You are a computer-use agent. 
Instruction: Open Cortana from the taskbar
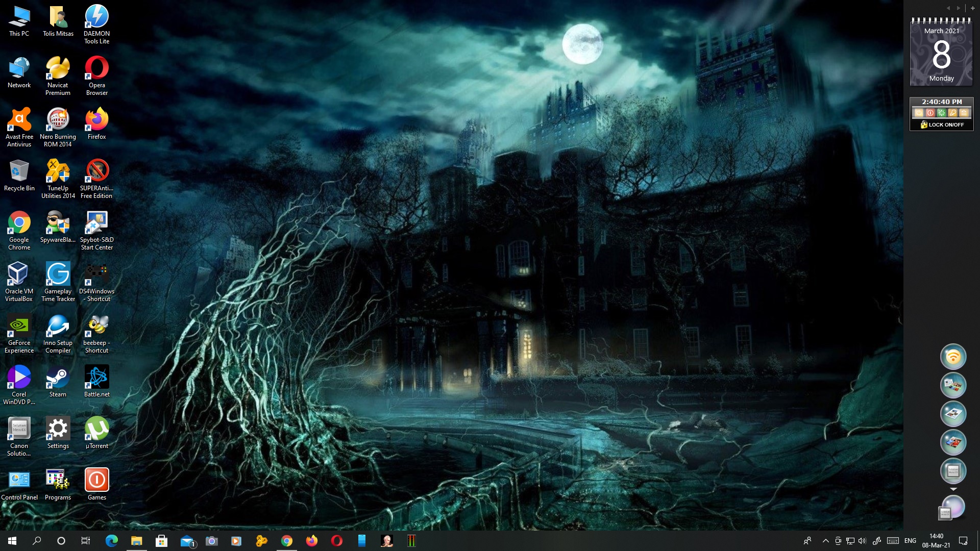(61, 541)
